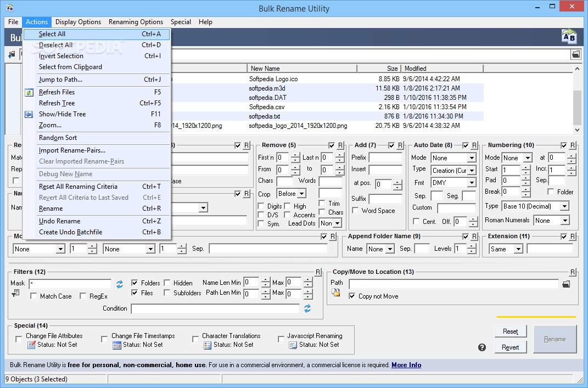Image resolution: width=588 pixels, height=388 pixels.
Task: Refresh the Condition filter with blue arrows icon
Action: point(307,308)
